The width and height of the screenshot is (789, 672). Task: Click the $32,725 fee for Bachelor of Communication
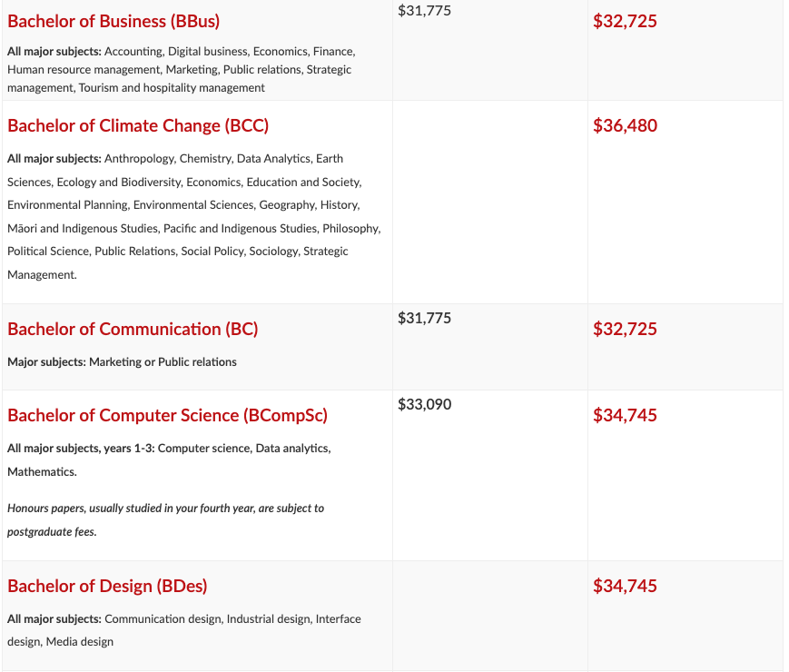(x=625, y=329)
